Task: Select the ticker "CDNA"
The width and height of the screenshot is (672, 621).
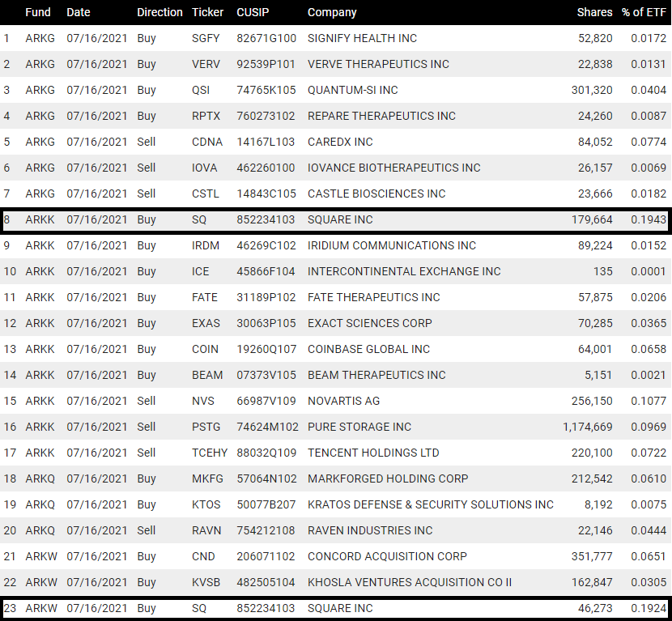Action: click(207, 142)
